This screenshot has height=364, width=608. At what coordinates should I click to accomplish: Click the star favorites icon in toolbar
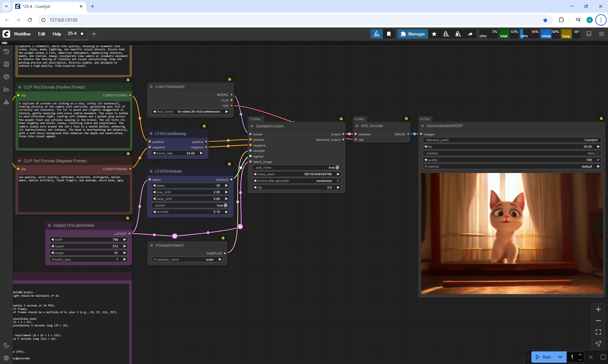click(434, 34)
